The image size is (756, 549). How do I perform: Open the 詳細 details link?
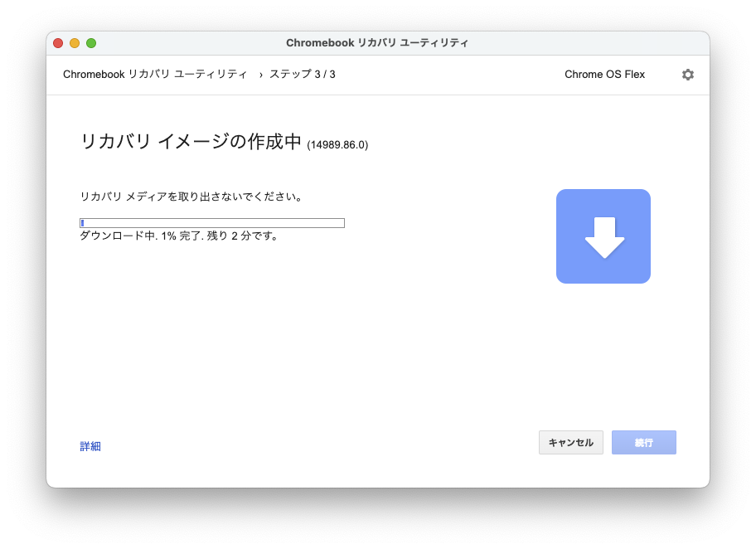coord(90,446)
